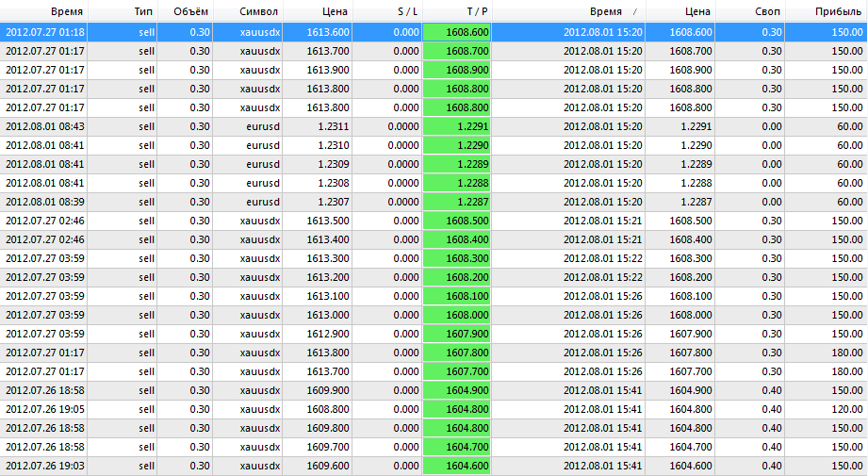Click the open price cell 1613.200
Screen dimensions: 868x476
click(x=318, y=277)
